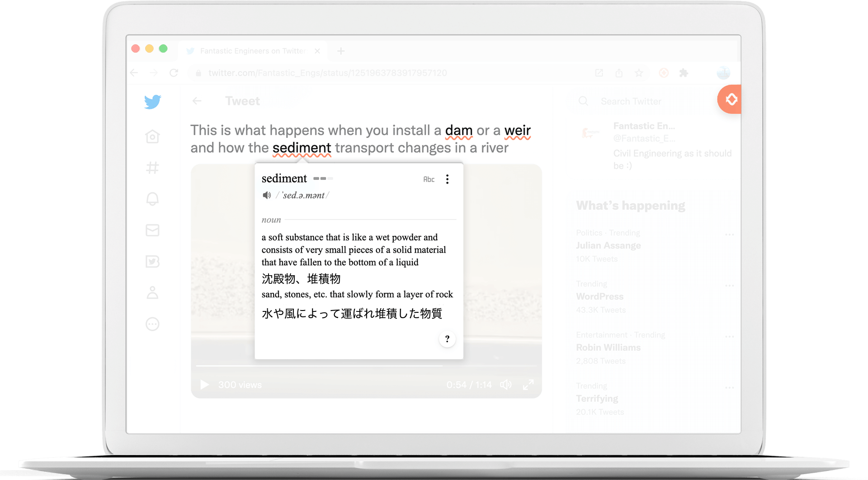Image resolution: width=868 pixels, height=480 pixels.
Task: Expand video to fullscreen
Action: pos(528,385)
